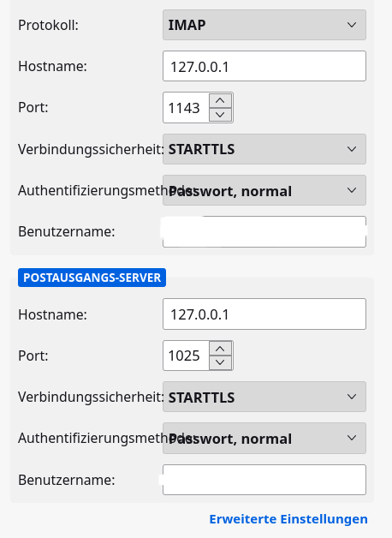The image size is (392, 538).
Task: Open outgoing Authentifizierungsmethode Passwort dropdown
Action: [264, 438]
